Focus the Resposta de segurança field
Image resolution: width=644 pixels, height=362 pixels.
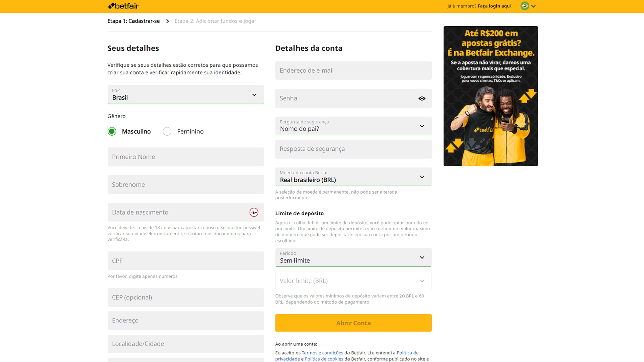(x=353, y=149)
